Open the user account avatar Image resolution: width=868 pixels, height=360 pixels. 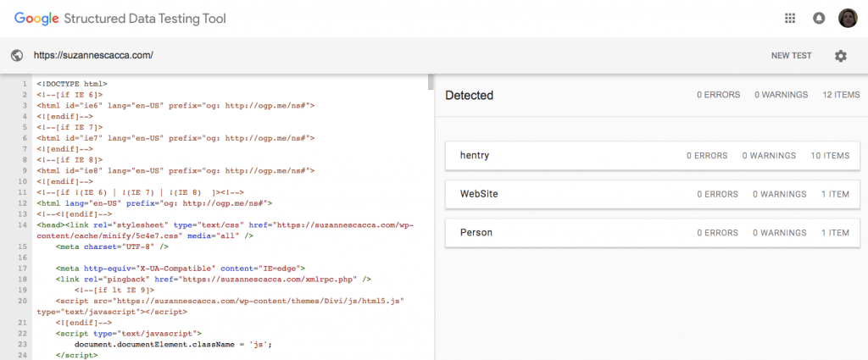click(848, 19)
